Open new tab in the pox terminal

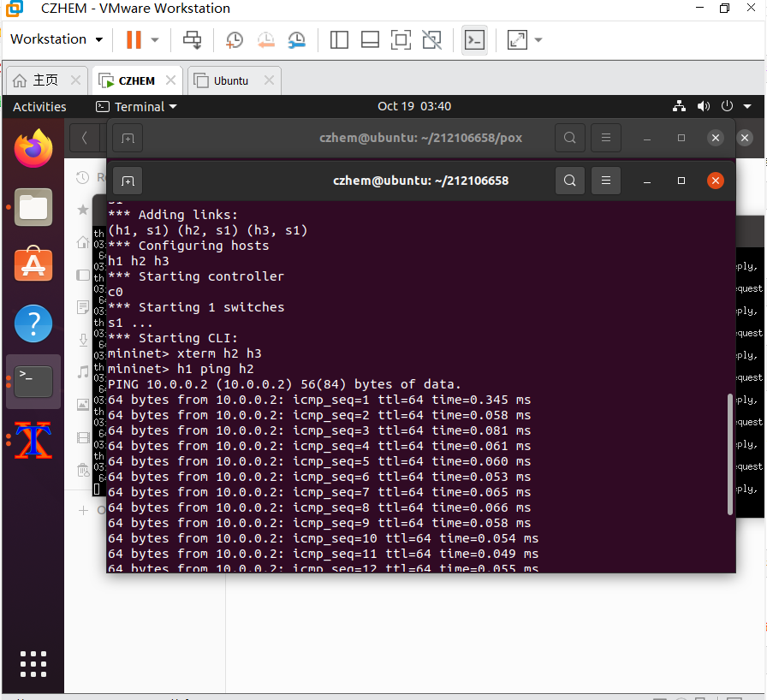pos(128,139)
